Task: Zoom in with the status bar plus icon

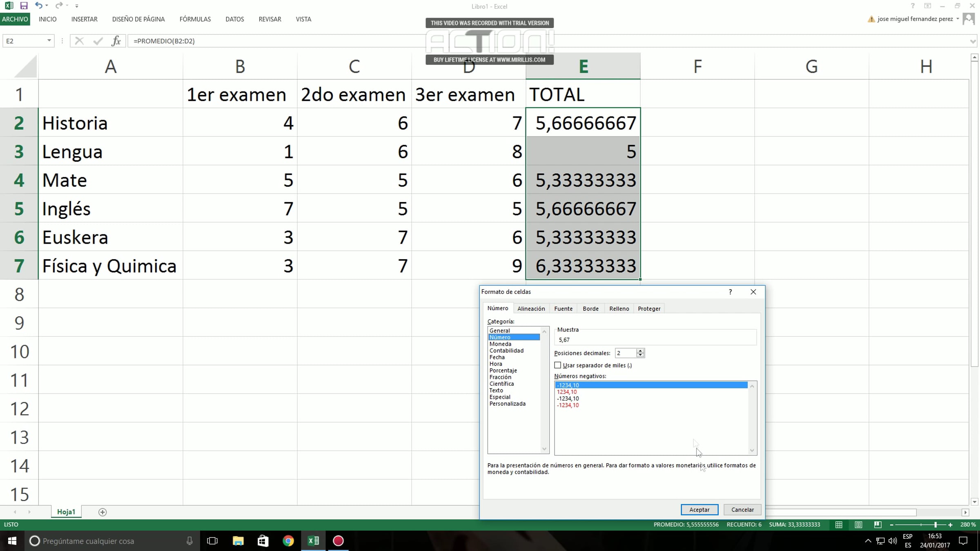Action: pyautogui.click(x=950, y=524)
